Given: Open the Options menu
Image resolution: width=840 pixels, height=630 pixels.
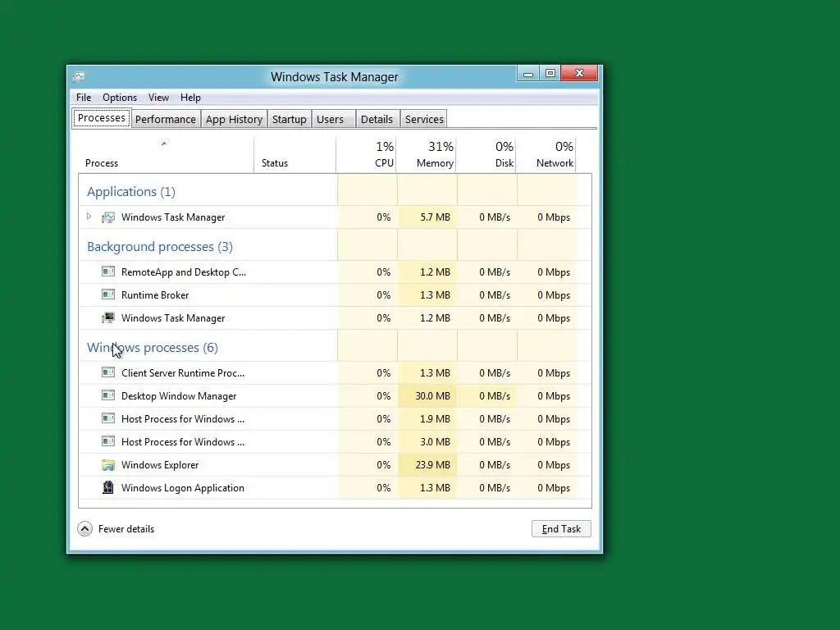Looking at the screenshot, I should coord(120,98).
